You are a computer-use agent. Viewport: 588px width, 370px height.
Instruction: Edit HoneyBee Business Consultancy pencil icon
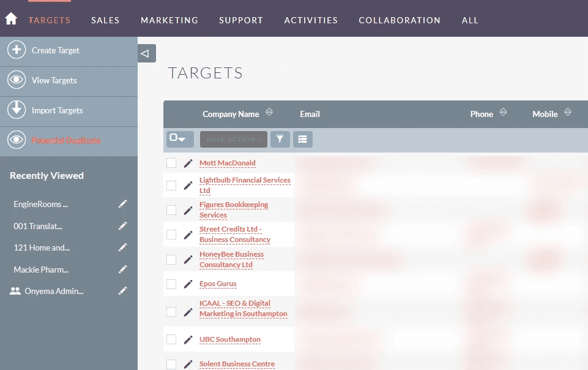pos(188,260)
